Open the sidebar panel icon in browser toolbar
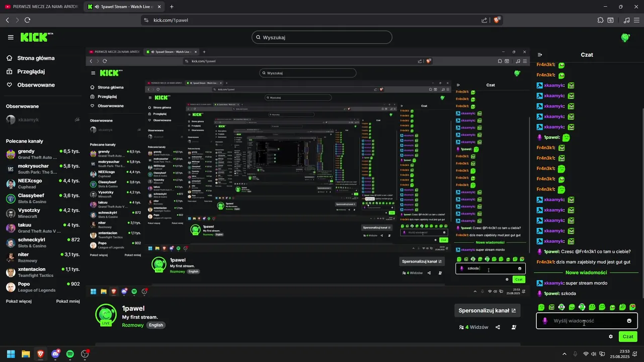Screen dimensions: 644x362 tap(610, 20)
